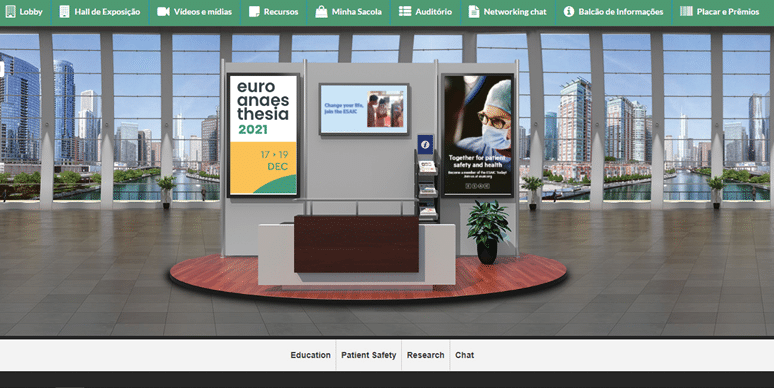Open the booth Chat tab
The height and width of the screenshot is (390, 774).
pos(464,355)
